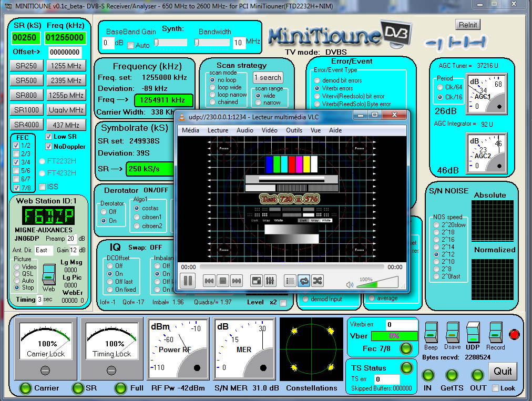Toggle the Dsave switch
Viewport: 532px width, 401px height.
[452, 333]
